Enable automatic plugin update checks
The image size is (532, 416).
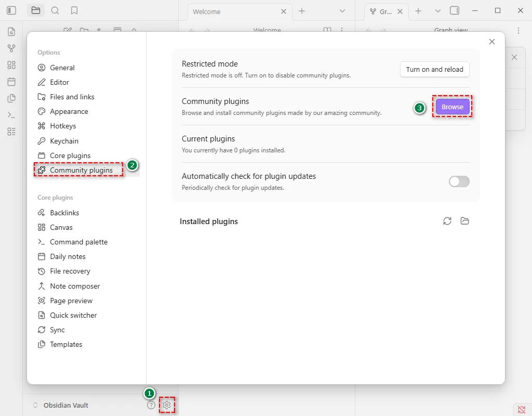[x=459, y=181]
